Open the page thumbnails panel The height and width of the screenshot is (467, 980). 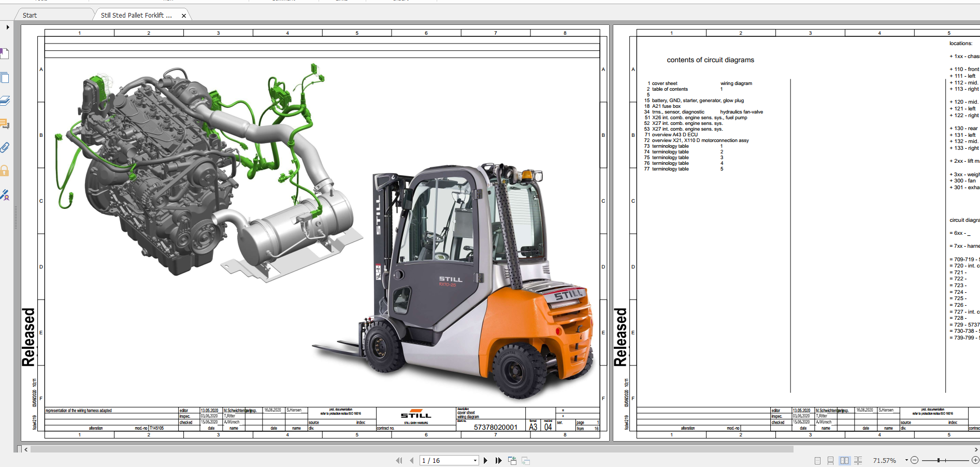tap(6, 78)
